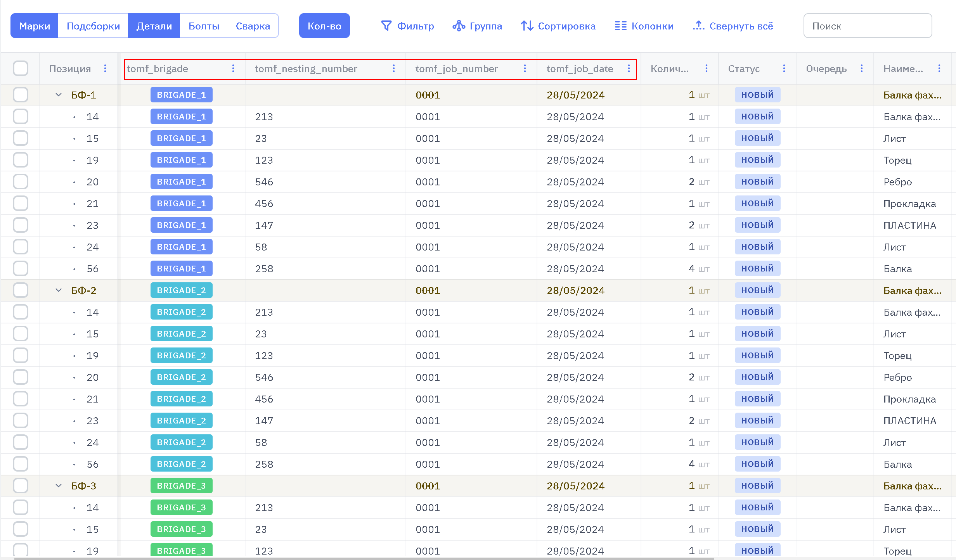Check the БФ-2 row checkbox
The image size is (956, 560).
pos(21,290)
